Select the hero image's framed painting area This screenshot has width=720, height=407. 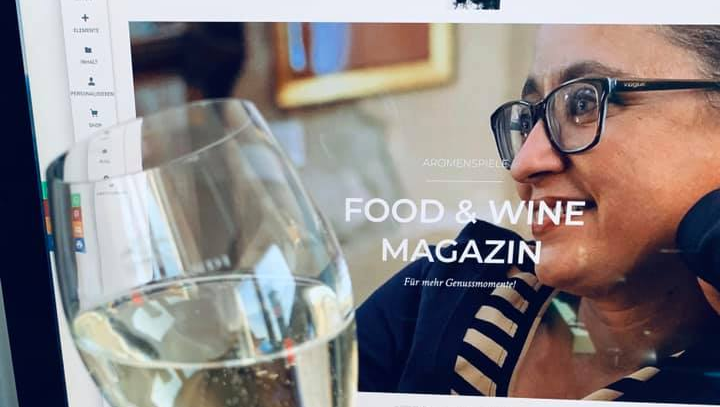(x=365, y=64)
